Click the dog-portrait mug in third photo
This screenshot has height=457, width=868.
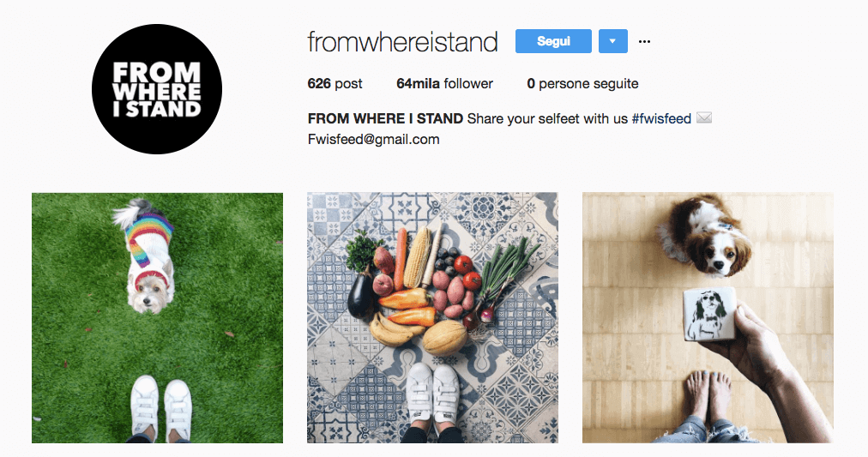click(x=709, y=314)
